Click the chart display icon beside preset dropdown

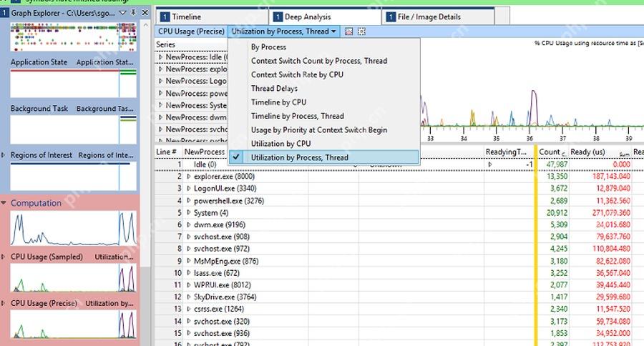348,31
